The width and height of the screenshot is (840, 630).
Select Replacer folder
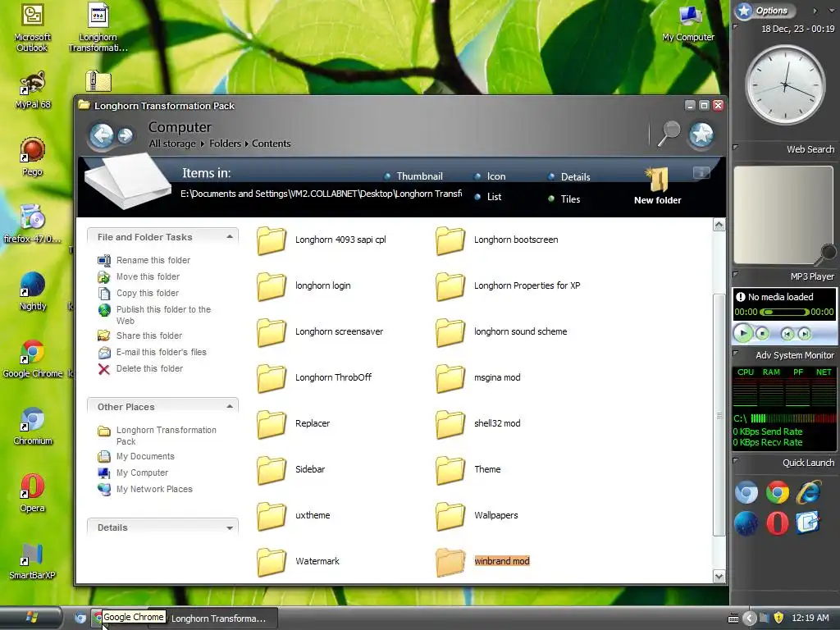(293, 424)
